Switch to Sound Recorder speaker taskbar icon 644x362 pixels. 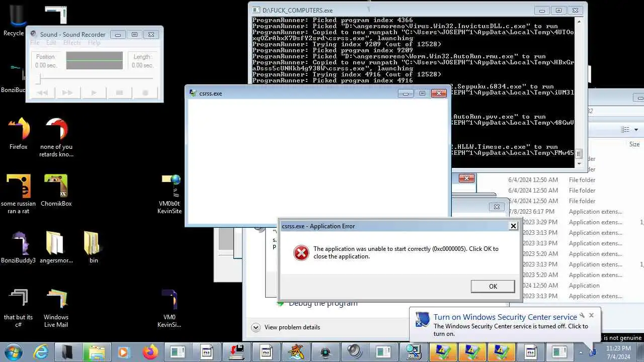[x=354, y=352]
